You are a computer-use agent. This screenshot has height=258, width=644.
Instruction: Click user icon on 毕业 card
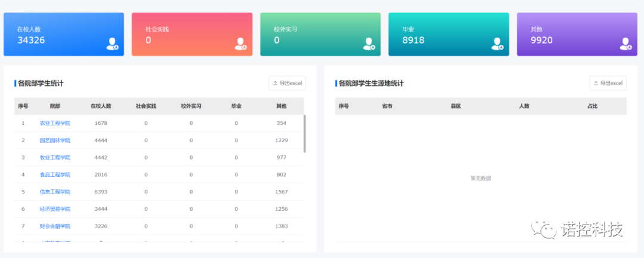pyautogui.click(x=497, y=44)
